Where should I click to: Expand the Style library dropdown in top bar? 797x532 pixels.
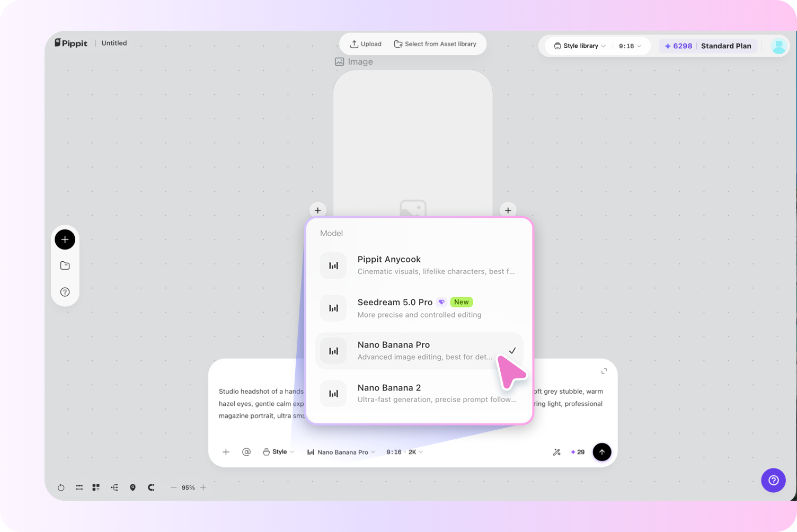pyautogui.click(x=580, y=46)
